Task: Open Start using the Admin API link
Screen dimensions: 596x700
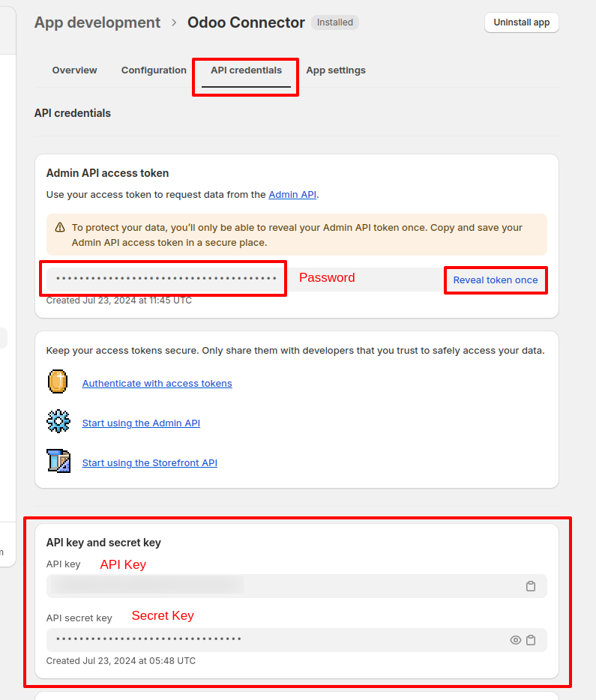Action: coord(141,423)
